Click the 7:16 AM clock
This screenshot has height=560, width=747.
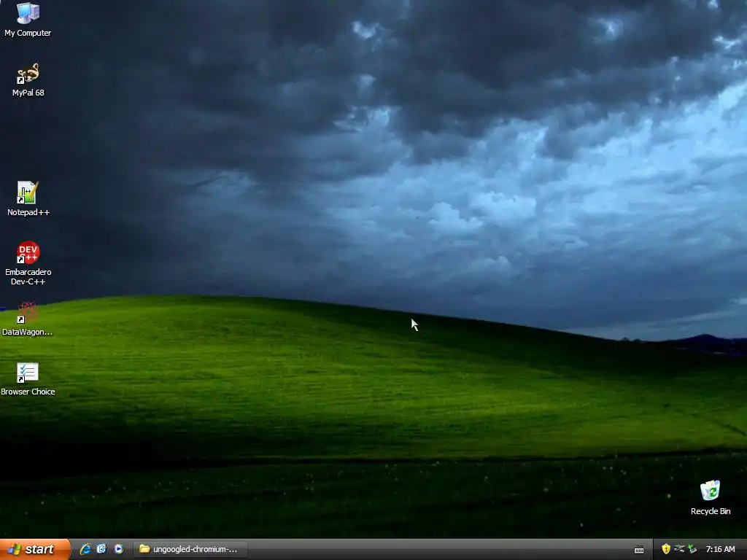click(720, 549)
